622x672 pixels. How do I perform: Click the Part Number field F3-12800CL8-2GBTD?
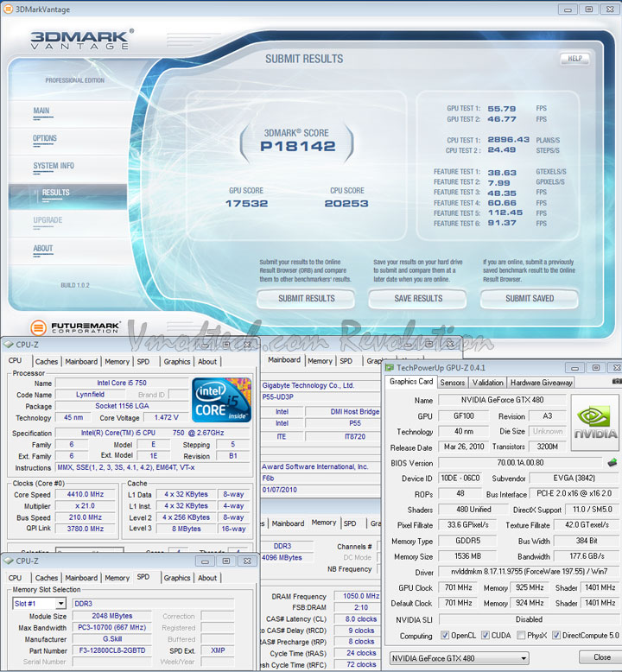pyautogui.click(x=112, y=650)
